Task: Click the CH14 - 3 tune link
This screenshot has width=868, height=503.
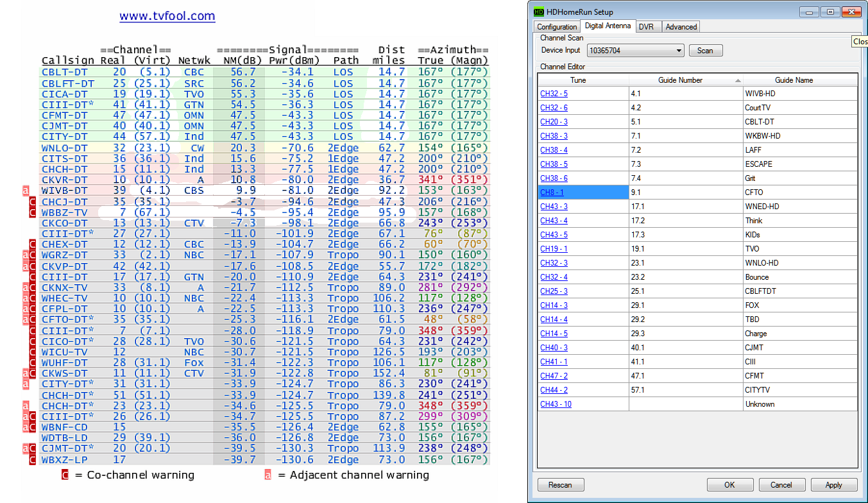Action: (554, 305)
